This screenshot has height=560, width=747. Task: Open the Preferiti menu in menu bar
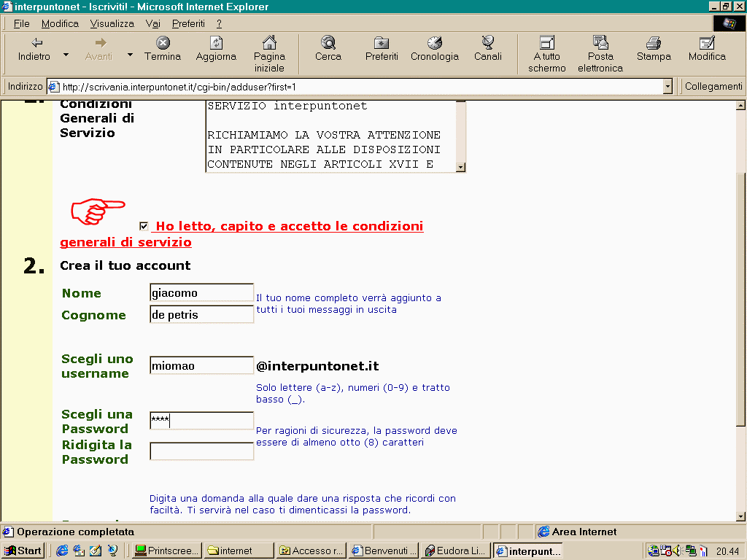coord(188,23)
